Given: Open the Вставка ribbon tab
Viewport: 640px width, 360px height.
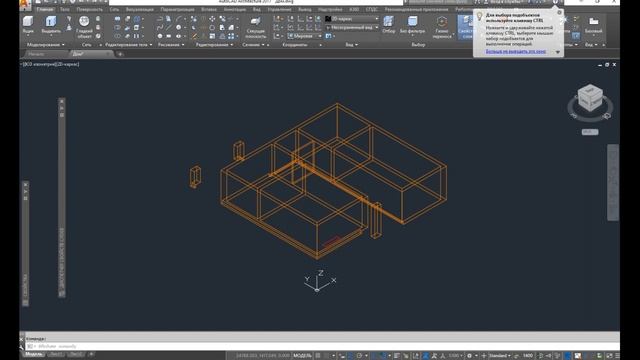Looking at the screenshot, I should [x=209, y=9].
